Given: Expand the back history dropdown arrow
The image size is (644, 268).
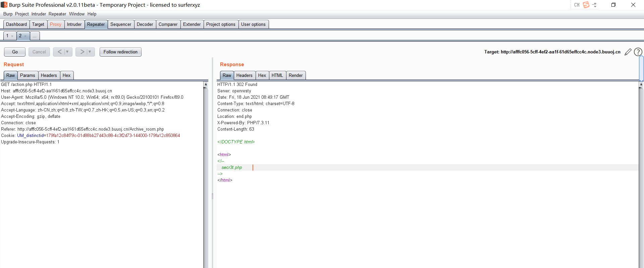Looking at the screenshot, I should 67,52.
